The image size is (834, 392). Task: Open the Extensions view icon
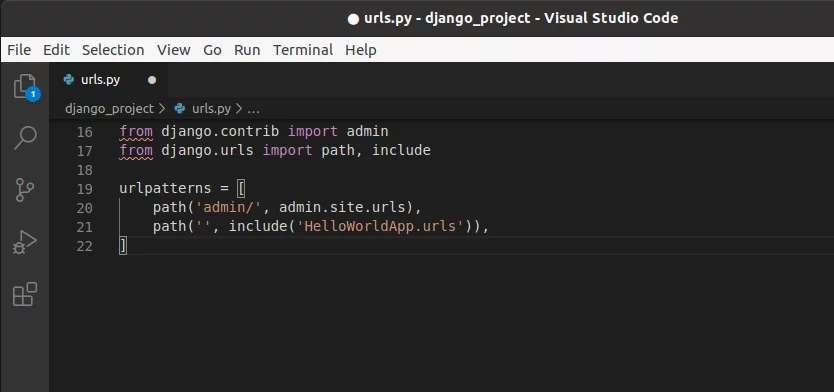click(24, 294)
